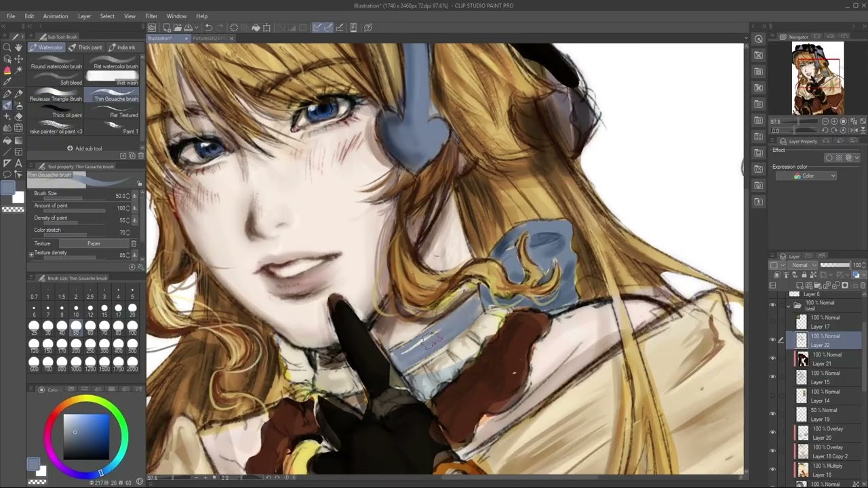Open the Filter menu

coord(151,16)
